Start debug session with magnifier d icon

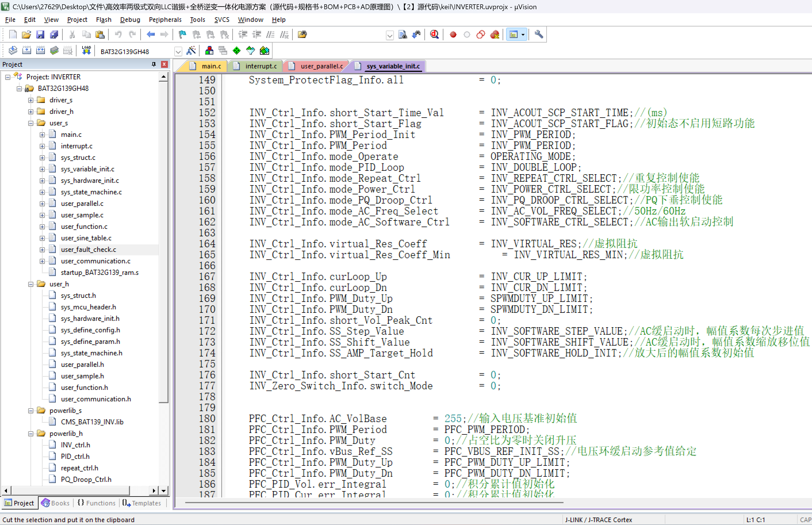[x=434, y=35]
